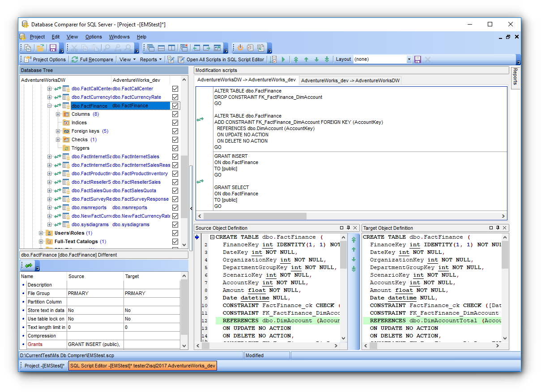Switch to Project -[EMStest]* taskbar button
This screenshot has height=392, width=541.
click(44, 366)
